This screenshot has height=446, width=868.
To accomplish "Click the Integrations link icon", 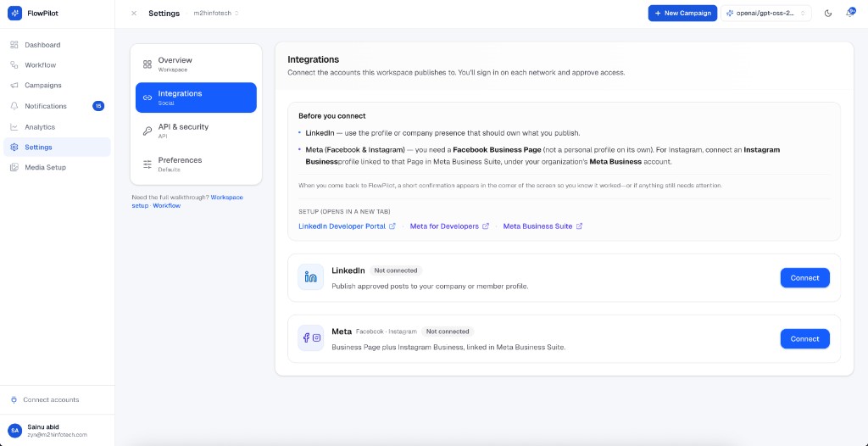I will coord(147,98).
